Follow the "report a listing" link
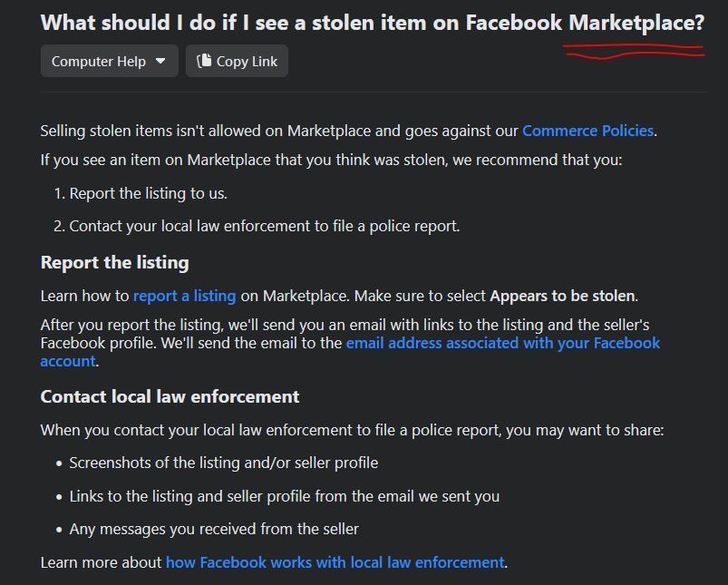Screen dimensions: 728x585 pyautogui.click(x=184, y=296)
